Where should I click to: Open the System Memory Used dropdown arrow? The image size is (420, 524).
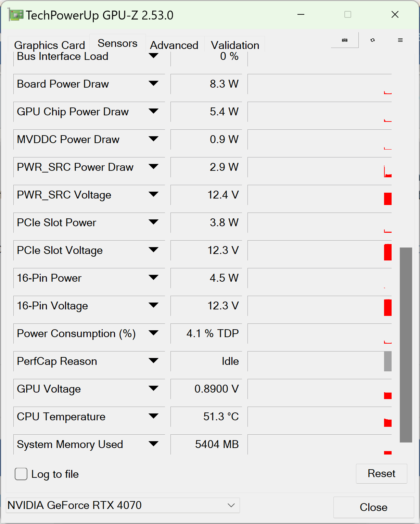click(x=154, y=444)
